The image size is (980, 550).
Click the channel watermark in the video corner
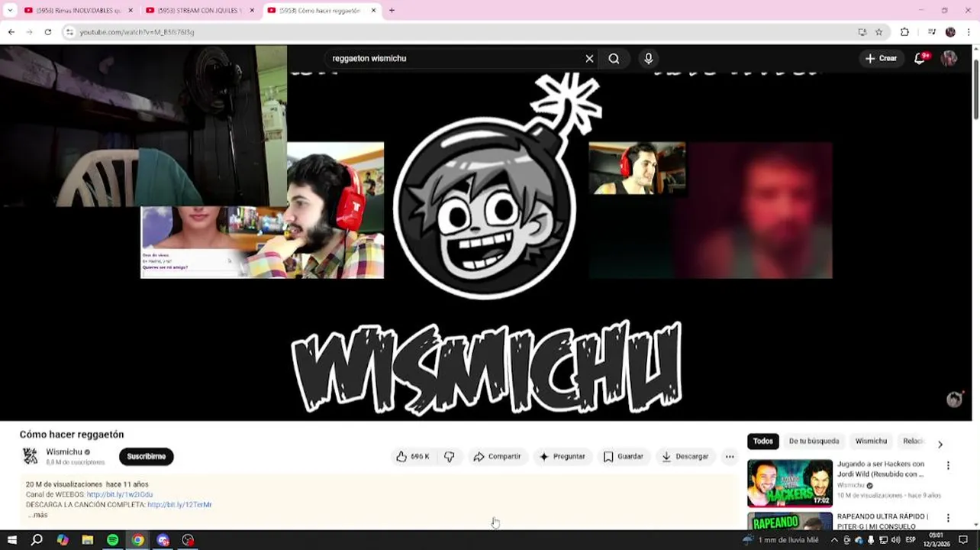[x=955, y=400]
